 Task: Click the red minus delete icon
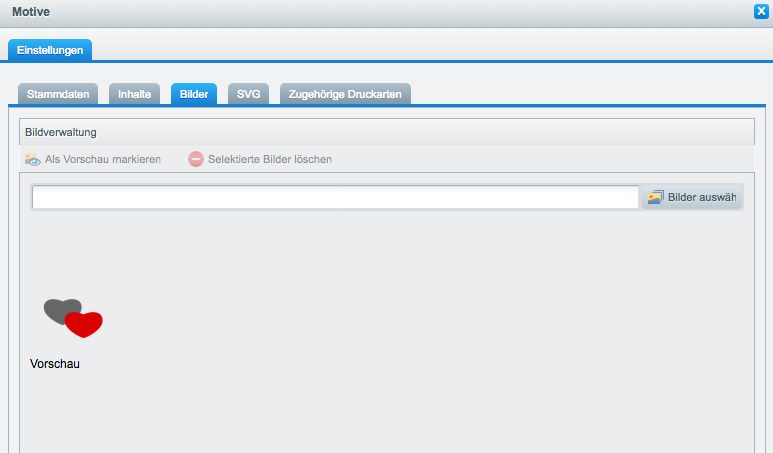[x=196, y=159]
